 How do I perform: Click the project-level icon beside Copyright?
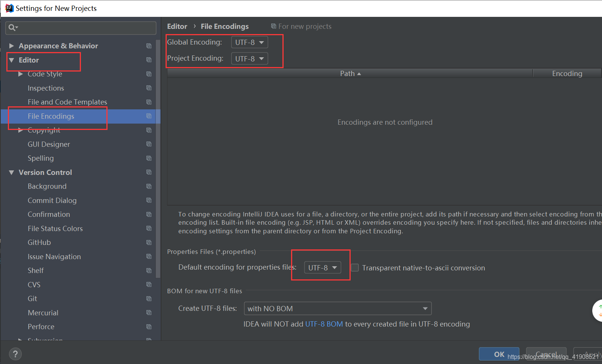149,130
